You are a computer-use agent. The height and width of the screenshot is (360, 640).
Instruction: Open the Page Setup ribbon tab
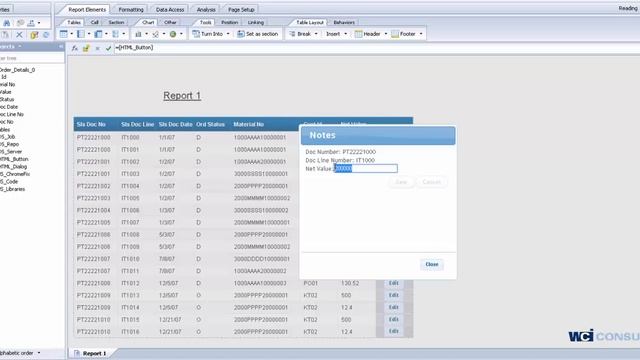[x=241, y=9]
